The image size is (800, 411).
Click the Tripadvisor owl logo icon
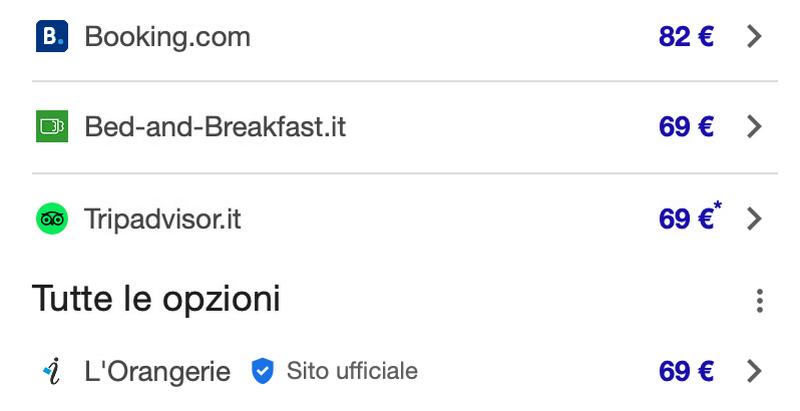pyautogui.click(x=52, y=219)
